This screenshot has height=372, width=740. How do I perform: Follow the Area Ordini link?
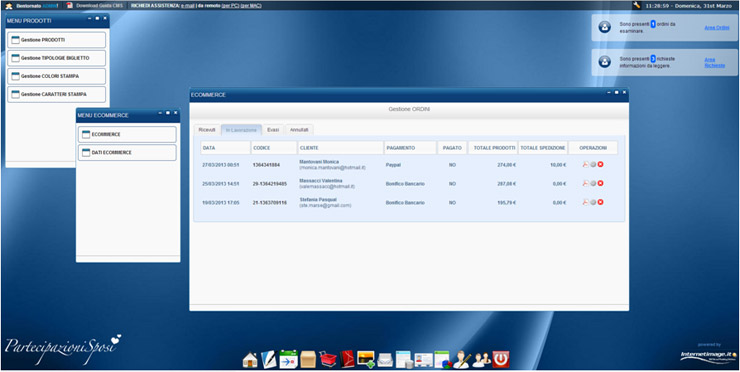[x=717, y=27]
